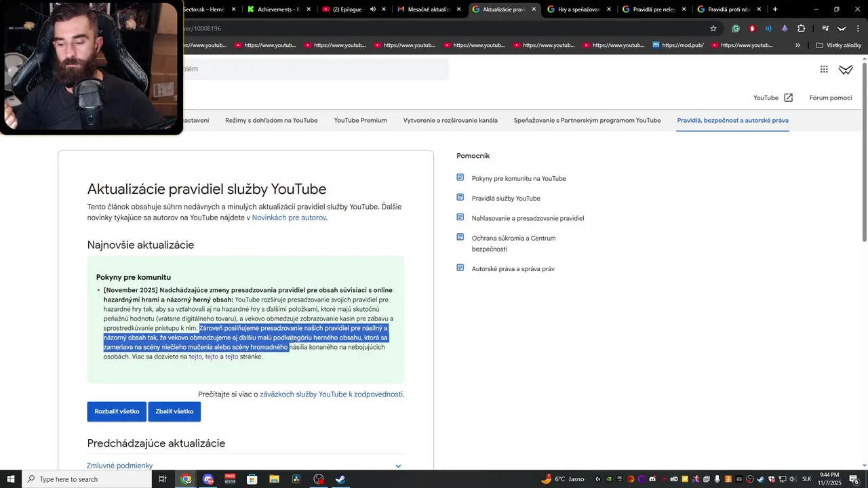
Task: Open the OBS Studio taskbar icon
Action: (319, 479)
